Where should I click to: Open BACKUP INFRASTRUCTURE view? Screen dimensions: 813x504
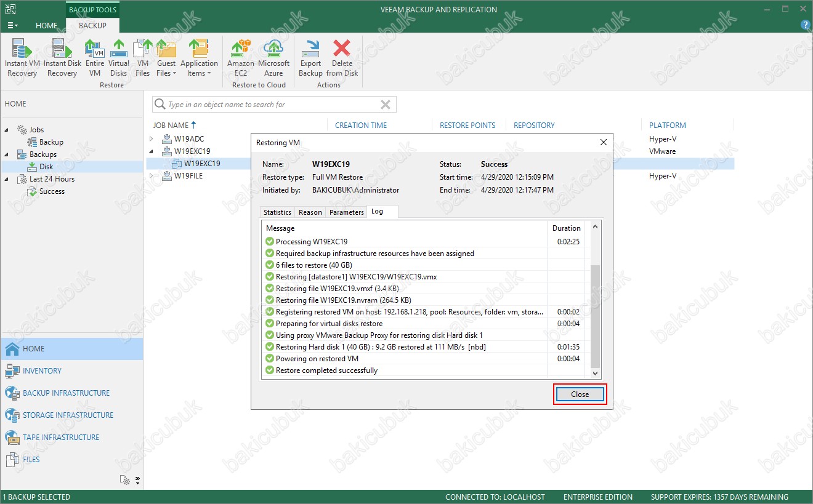pyautogui.click(x=71, y=393)
